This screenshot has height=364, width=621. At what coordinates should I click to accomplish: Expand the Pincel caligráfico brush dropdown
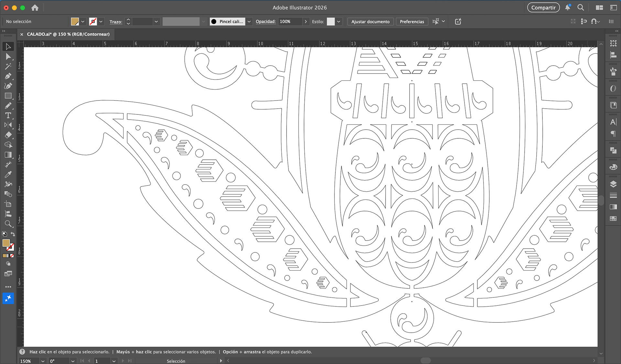pyautogui.click(x=249, y=22)
